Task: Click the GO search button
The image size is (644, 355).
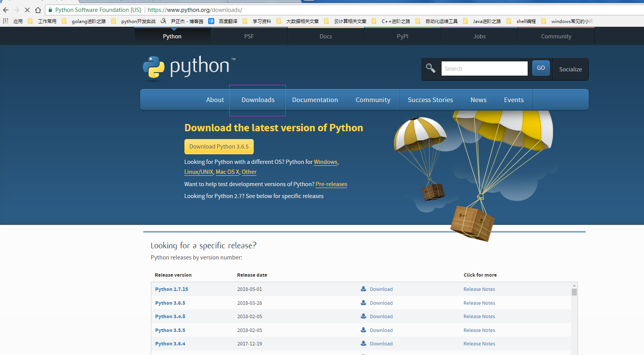Action: (541, 68)
